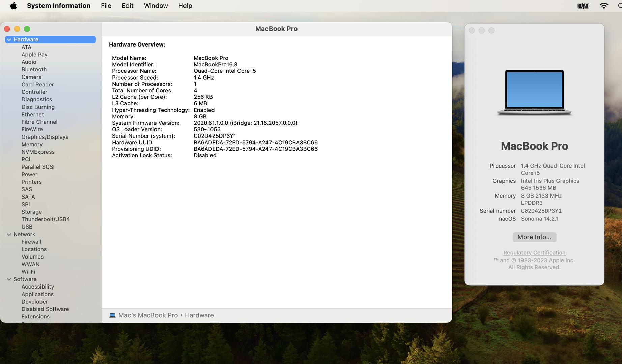Select SATA in the sidebar
This screenshot has width=622, height=364.
28,197
